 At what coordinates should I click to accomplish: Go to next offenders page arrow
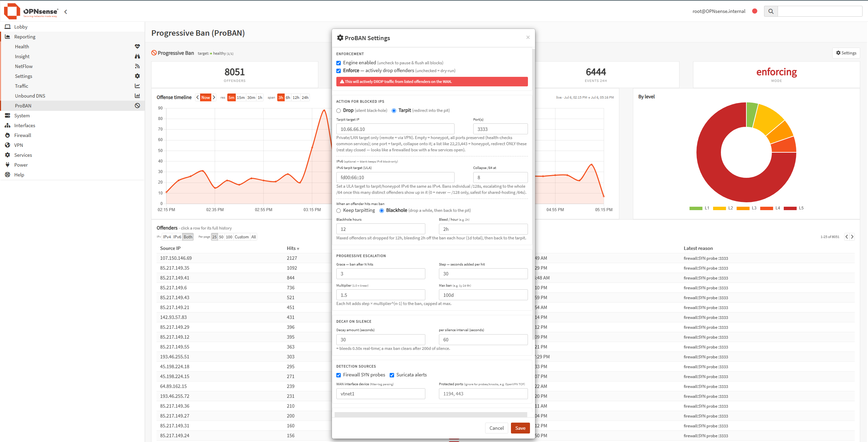point(852,237)
